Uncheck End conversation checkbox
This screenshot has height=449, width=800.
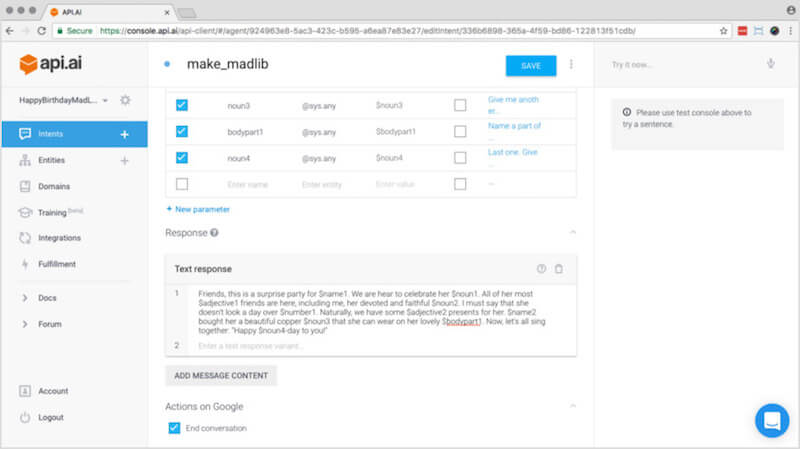[174, 428]
